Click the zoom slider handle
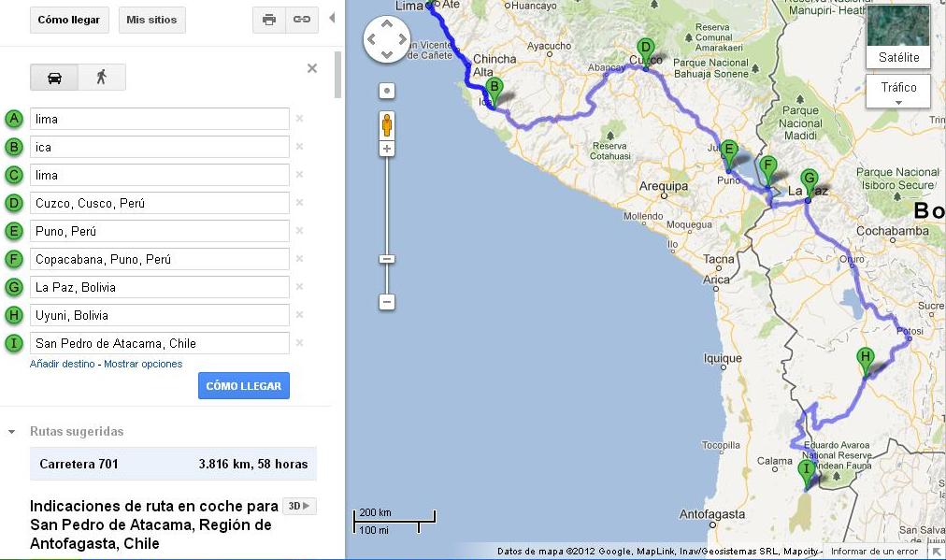946x560 pixels. point(387,259)
